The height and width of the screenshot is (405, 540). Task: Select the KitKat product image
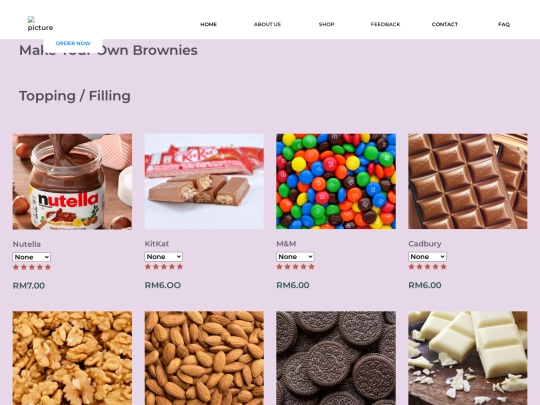click(204, 181)
